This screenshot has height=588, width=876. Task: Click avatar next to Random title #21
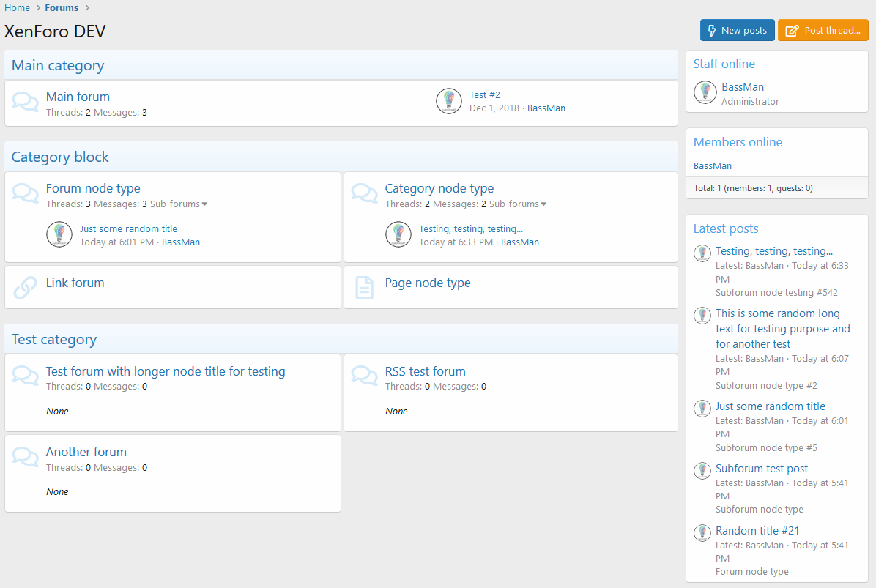point(702,532)
